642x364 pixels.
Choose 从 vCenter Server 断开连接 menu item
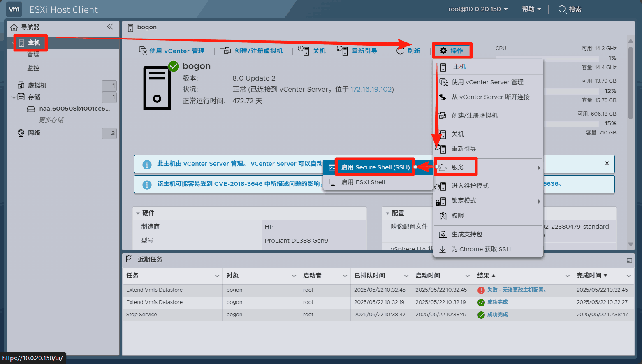[x=489, y=97]
